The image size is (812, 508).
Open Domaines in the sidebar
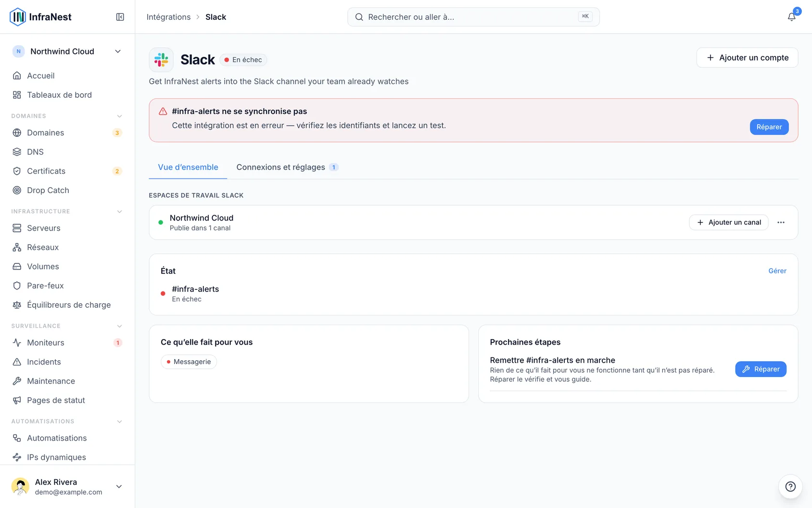(67, 132)
